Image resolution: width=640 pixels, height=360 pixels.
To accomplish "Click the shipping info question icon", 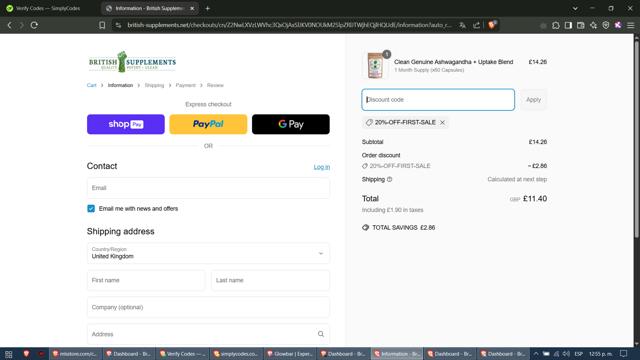I will [389, 179].
